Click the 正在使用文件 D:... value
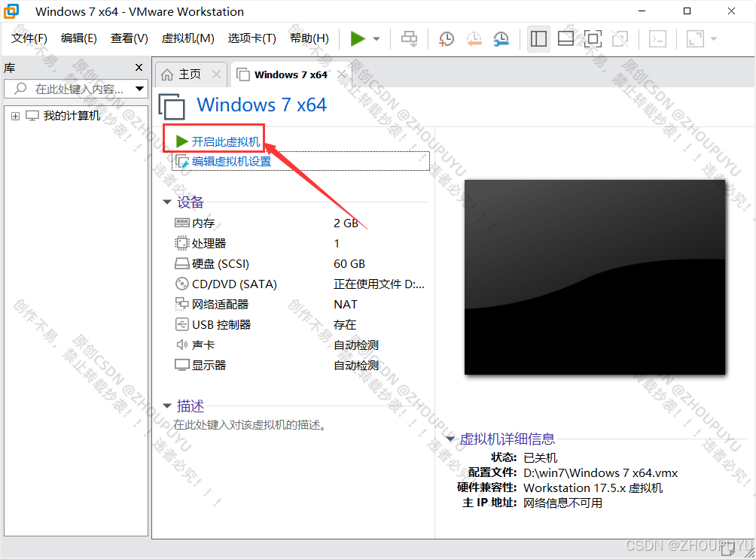The width and height of the screenshot is (756, 559). [379, 284]
